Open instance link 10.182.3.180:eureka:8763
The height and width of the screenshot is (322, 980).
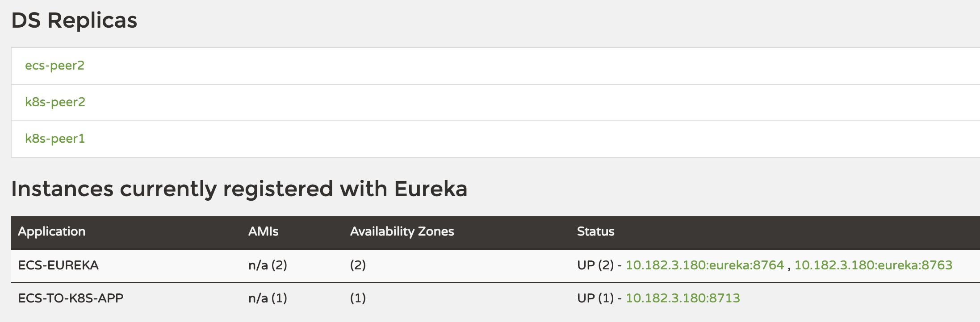click(873, 265)
